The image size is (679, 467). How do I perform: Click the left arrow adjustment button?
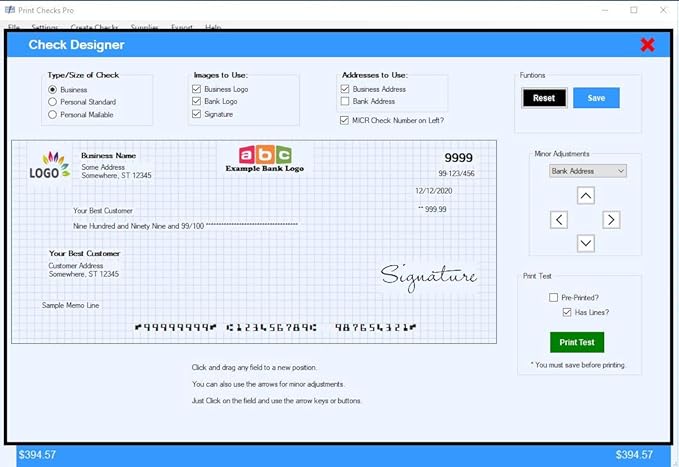point(559,220)
